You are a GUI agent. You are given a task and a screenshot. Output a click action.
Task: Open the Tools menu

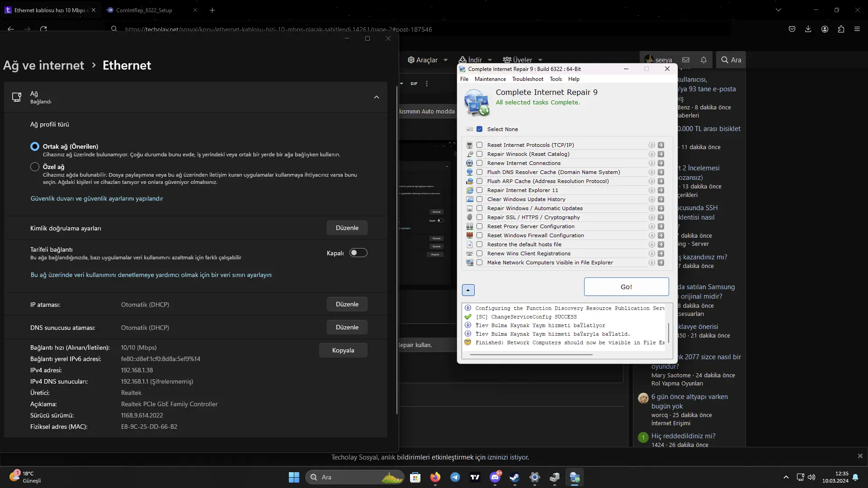coord(556,79)
